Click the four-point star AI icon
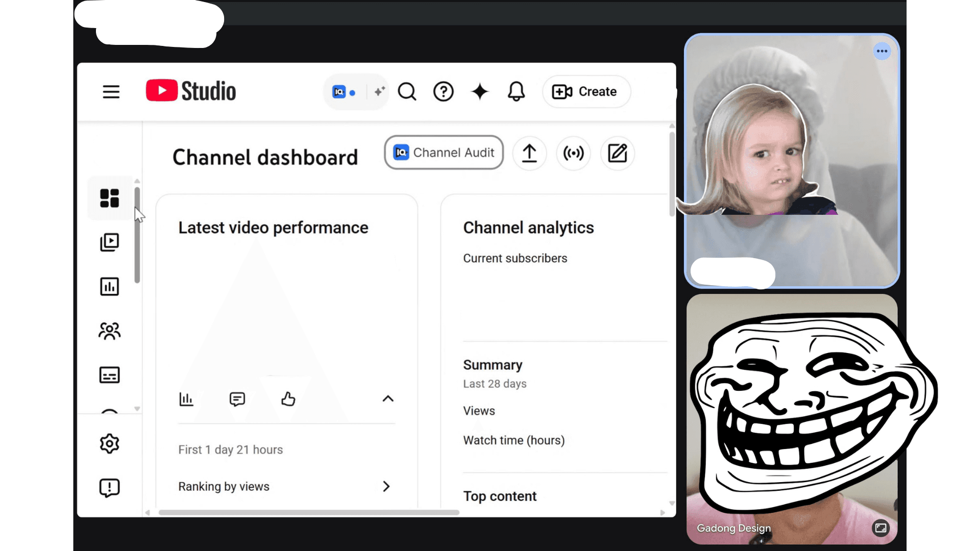This screenshot has height=551, width=980. tap(480, 92)
